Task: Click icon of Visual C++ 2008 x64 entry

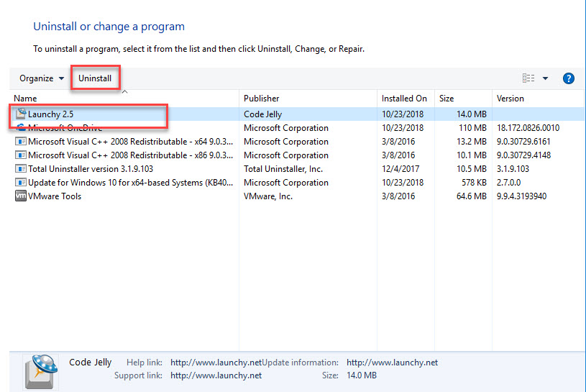Action: click(x=21, y=141)
